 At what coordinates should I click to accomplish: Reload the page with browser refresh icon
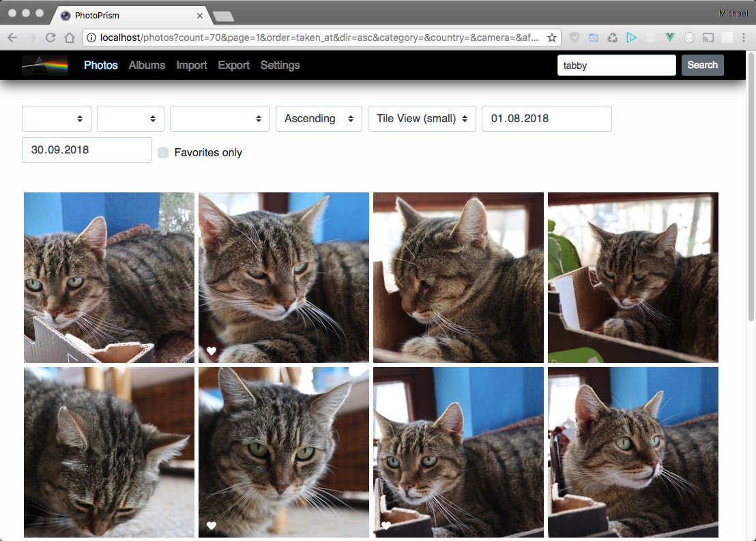point(50,38)
